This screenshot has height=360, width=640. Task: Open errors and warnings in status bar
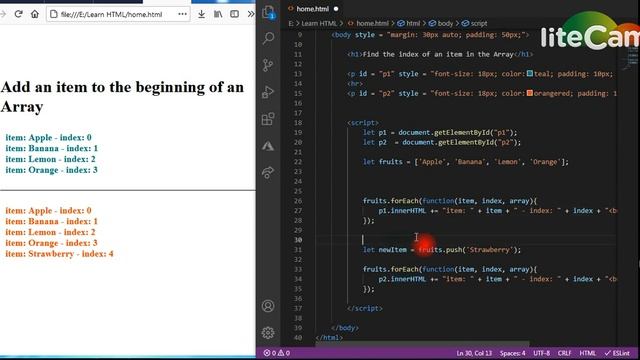(x=277, y=353)
